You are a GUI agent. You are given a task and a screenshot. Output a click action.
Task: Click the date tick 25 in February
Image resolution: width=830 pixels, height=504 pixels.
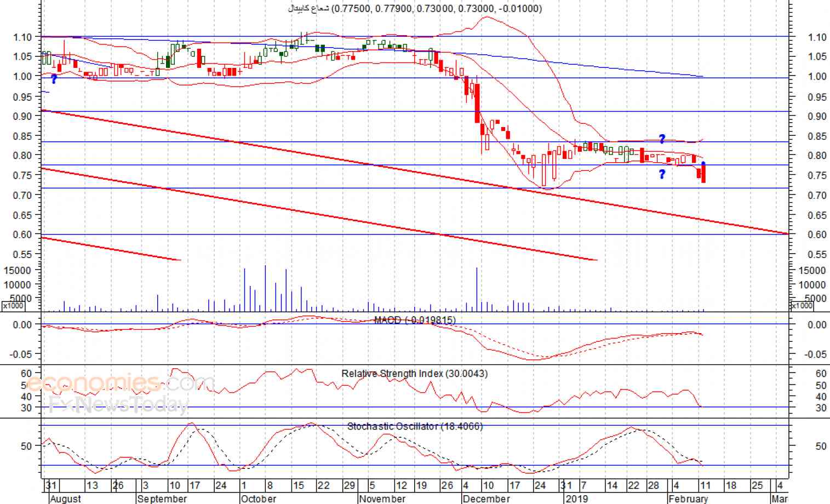coord(757,485)
